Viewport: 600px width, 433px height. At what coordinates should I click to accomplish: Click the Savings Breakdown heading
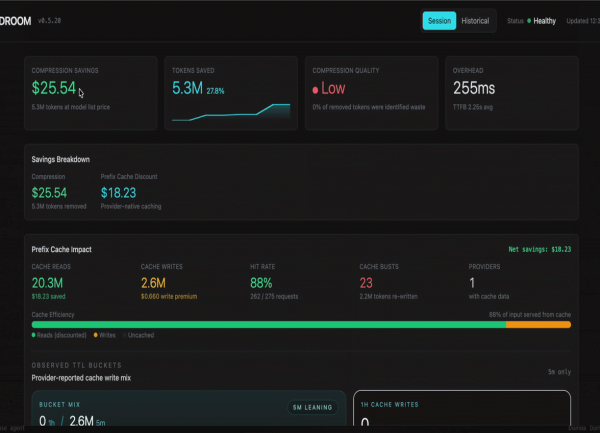pos(60,159)
